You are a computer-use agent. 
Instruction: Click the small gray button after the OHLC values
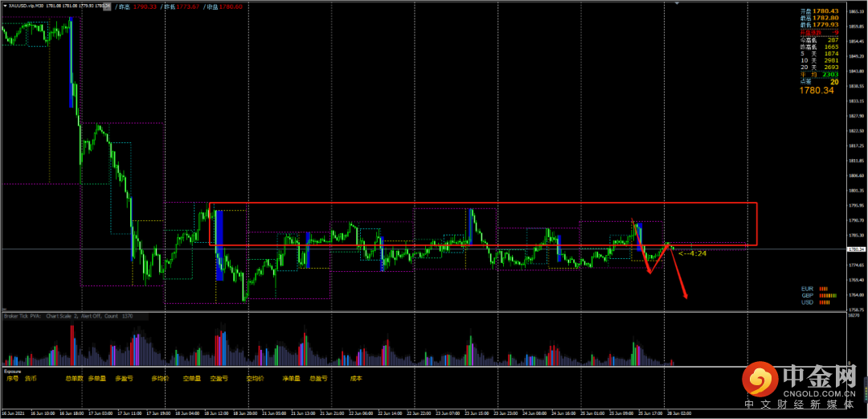(x=107, y=6)
